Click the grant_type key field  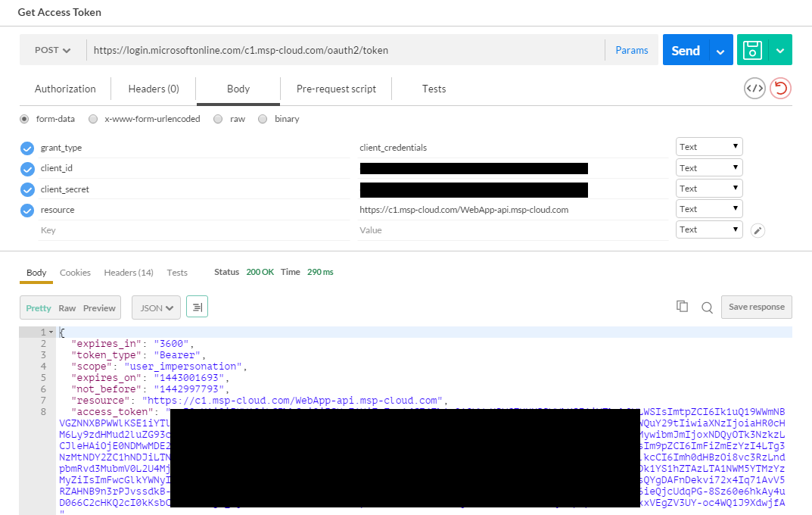click(194, 148)
